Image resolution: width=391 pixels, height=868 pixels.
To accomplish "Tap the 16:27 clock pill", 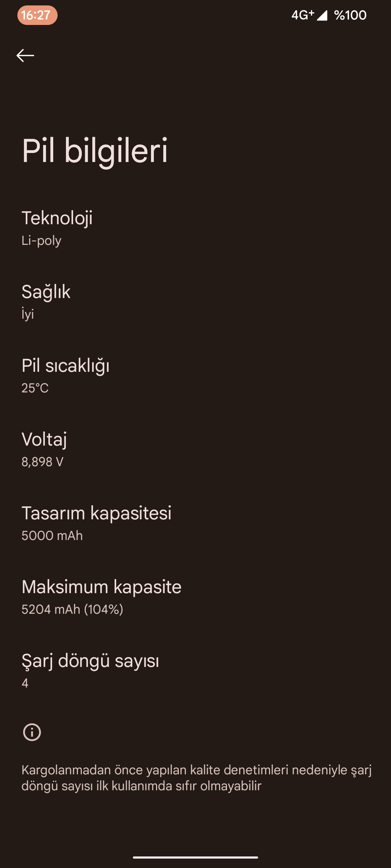I will click(37, 15).
